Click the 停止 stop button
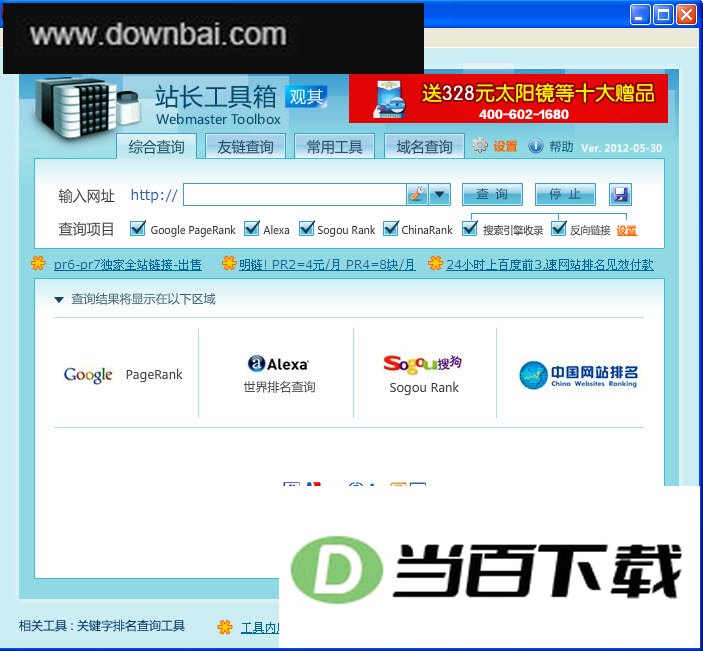 click(x=565, y=194)
